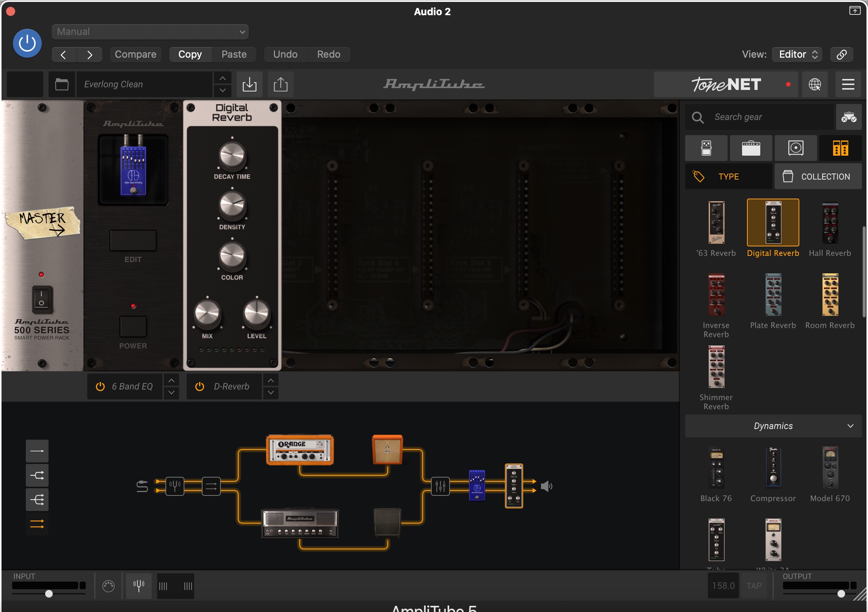Select the amplifier gear category icon
The image size is (868, 612).
[751, 148]
